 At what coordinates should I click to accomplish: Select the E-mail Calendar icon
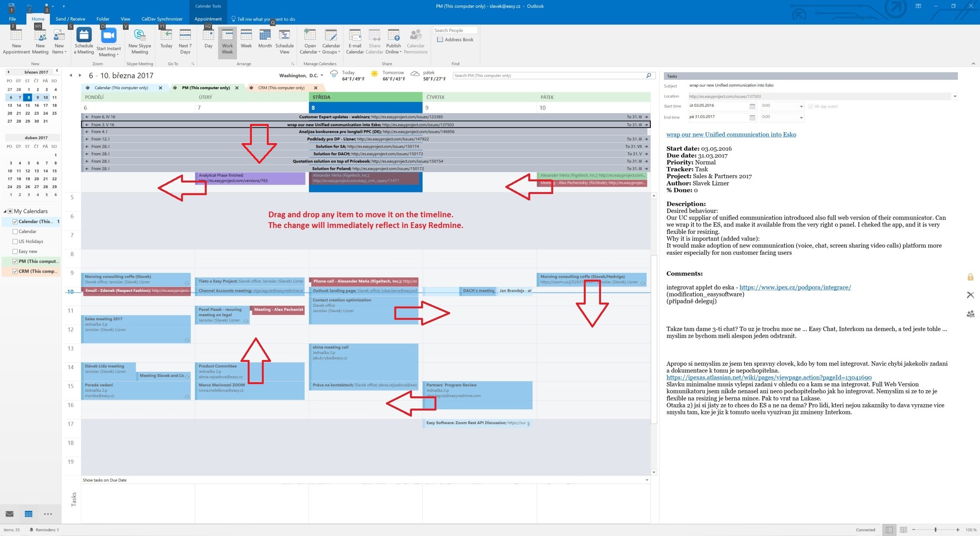tap(354, 40)
